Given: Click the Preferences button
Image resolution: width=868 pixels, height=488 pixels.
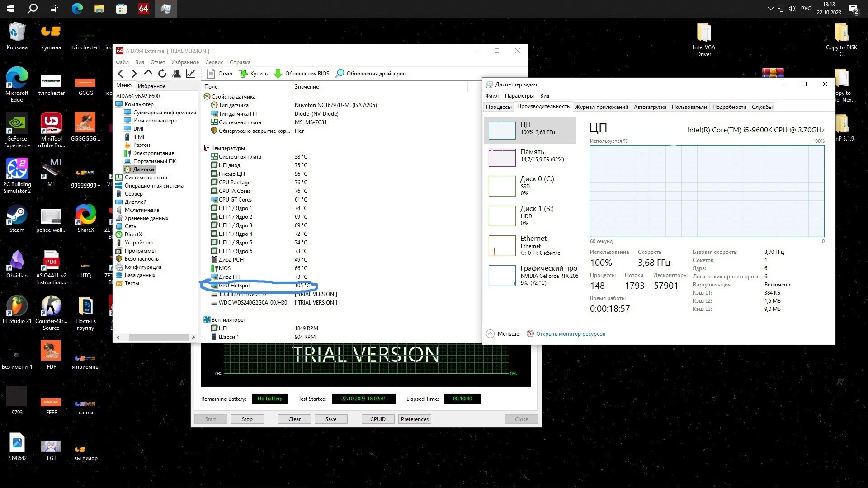Looking at the screenshot, I should [x=415, y=419].
